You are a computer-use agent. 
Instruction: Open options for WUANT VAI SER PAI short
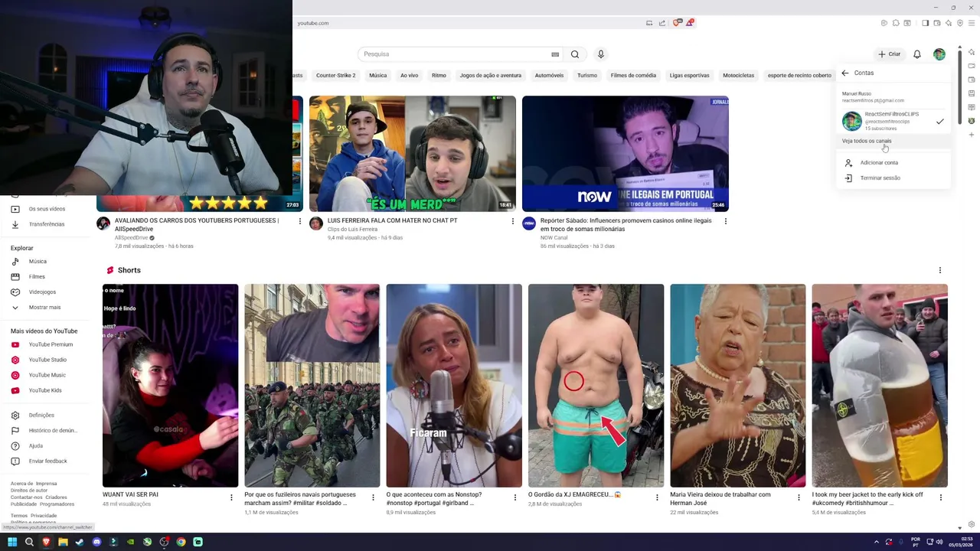pyautogui.click(x=231, y=497)
